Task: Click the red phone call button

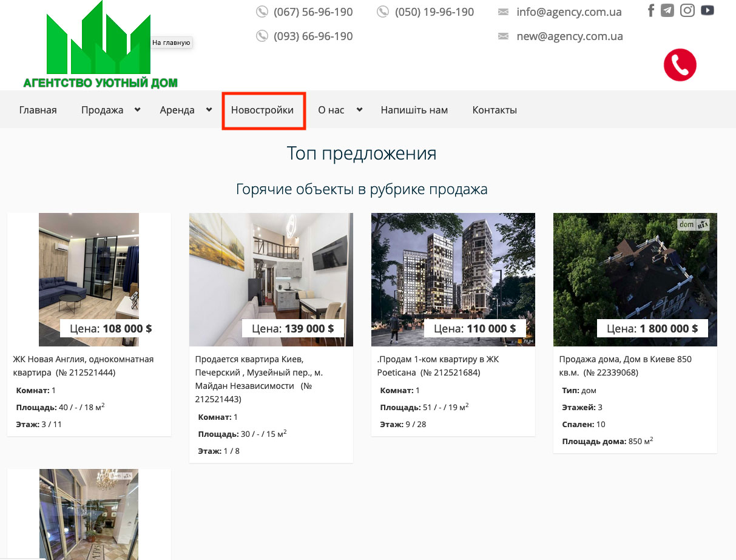Action: coord(680,65)
